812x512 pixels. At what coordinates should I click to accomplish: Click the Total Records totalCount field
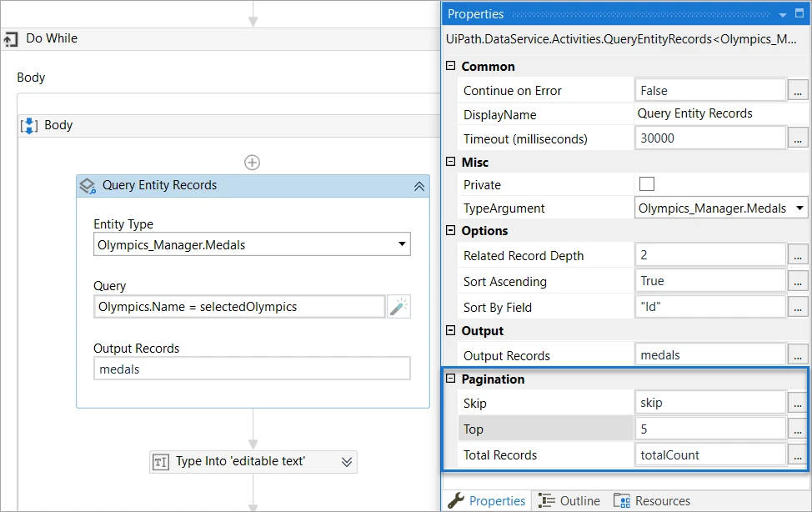tap(710, 454)
